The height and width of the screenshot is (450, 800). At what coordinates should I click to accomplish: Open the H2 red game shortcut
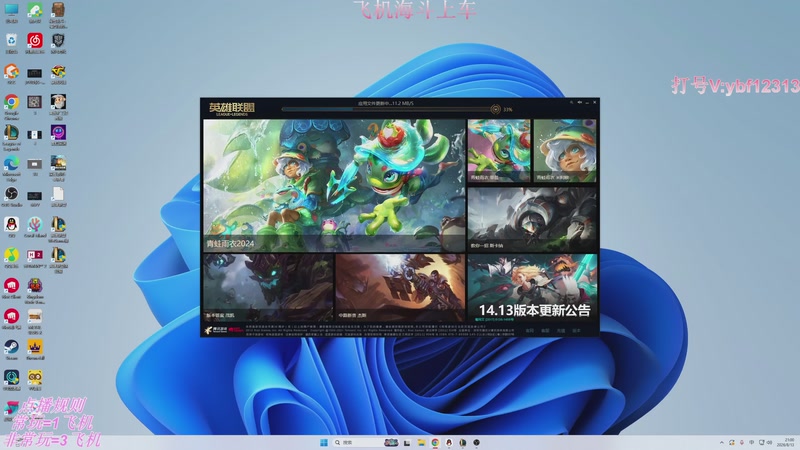35,255
